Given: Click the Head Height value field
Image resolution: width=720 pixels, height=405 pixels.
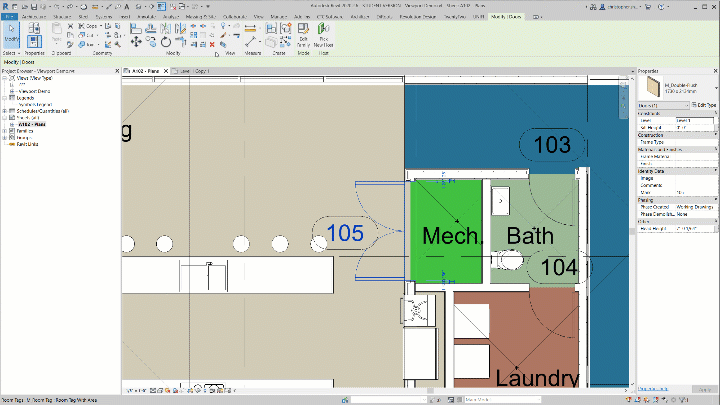Looking at the screenshot, I should tap(695, 228).
